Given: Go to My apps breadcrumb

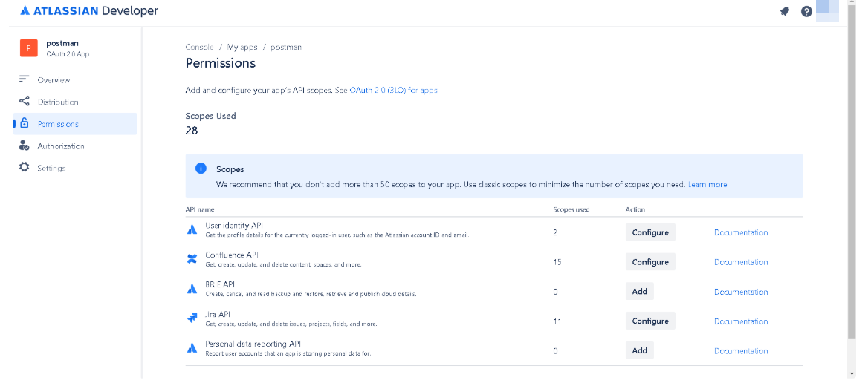Looking at the screenshot, I should (242, 47).
